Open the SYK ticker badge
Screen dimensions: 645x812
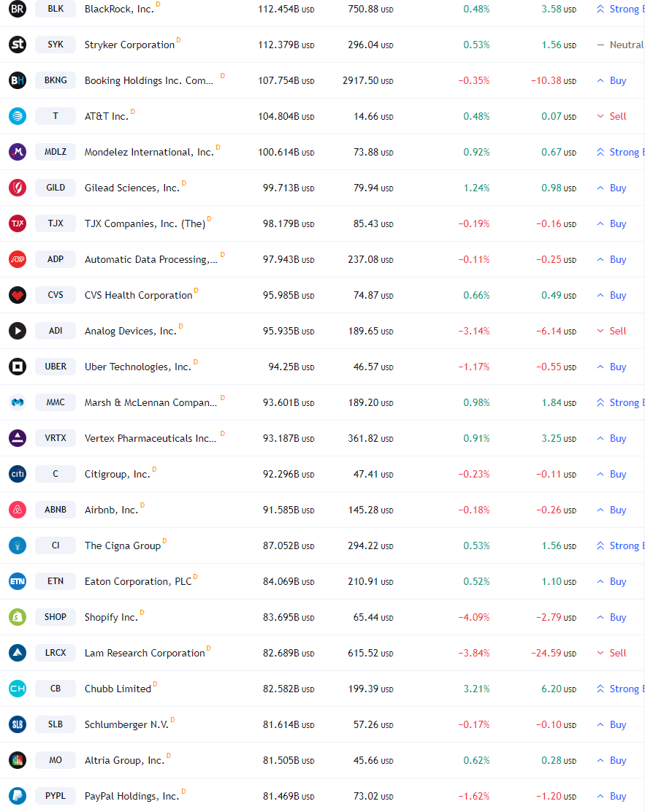click(x=56, y=45)
